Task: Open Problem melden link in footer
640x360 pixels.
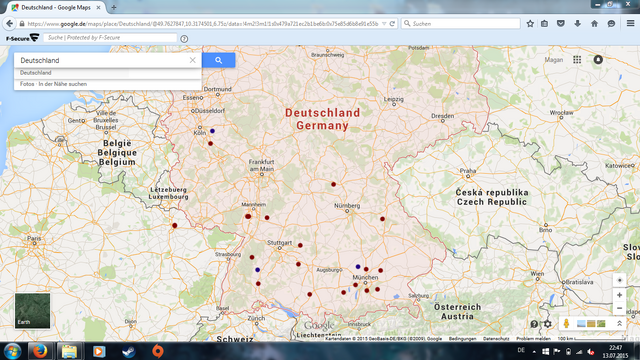Action: tap(533, 338)
